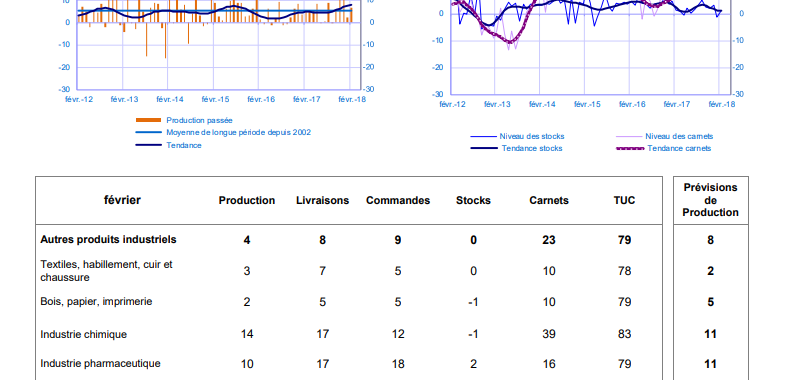Click the Carnets column header
790x380 pixels.
[549, 201]
